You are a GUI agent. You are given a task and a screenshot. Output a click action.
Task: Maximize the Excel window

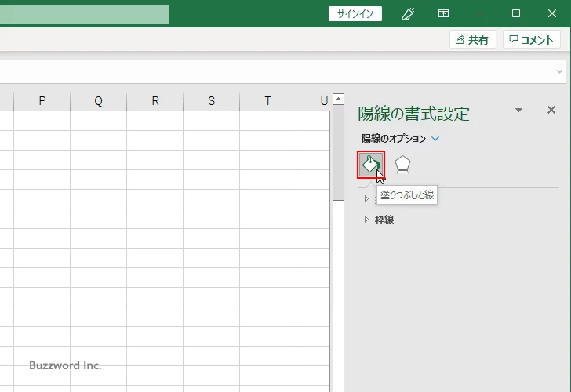click(515, 14)
